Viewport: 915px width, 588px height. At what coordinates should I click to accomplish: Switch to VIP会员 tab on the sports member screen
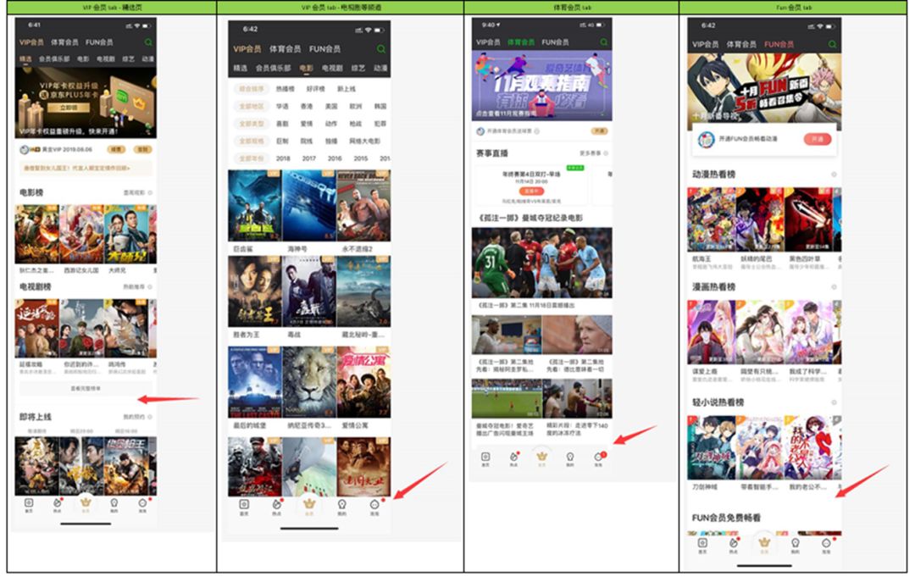(489, 42)
